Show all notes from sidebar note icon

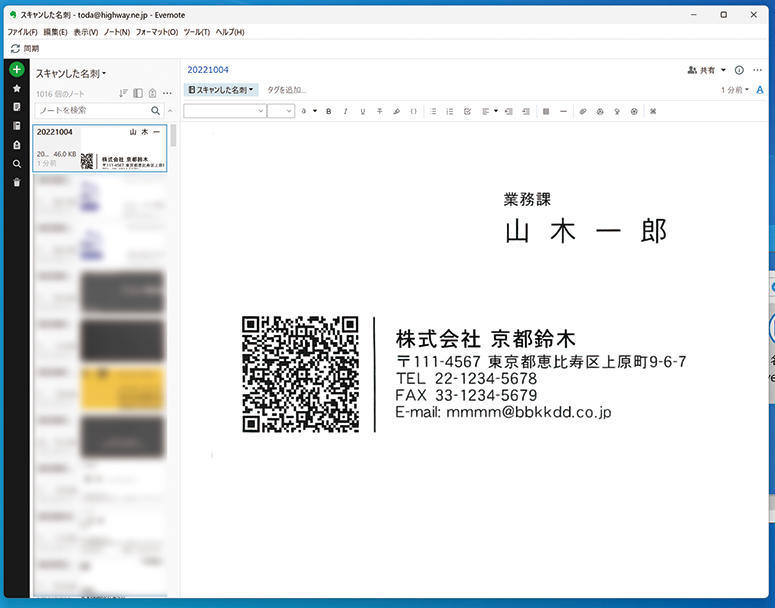click(x=16, y=107)
